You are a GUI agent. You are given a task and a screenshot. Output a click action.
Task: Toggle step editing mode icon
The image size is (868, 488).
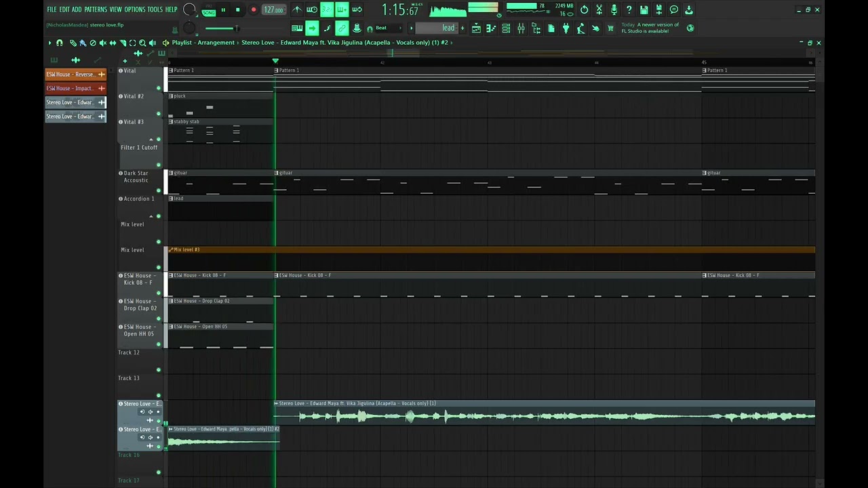(x=327, y=28)
